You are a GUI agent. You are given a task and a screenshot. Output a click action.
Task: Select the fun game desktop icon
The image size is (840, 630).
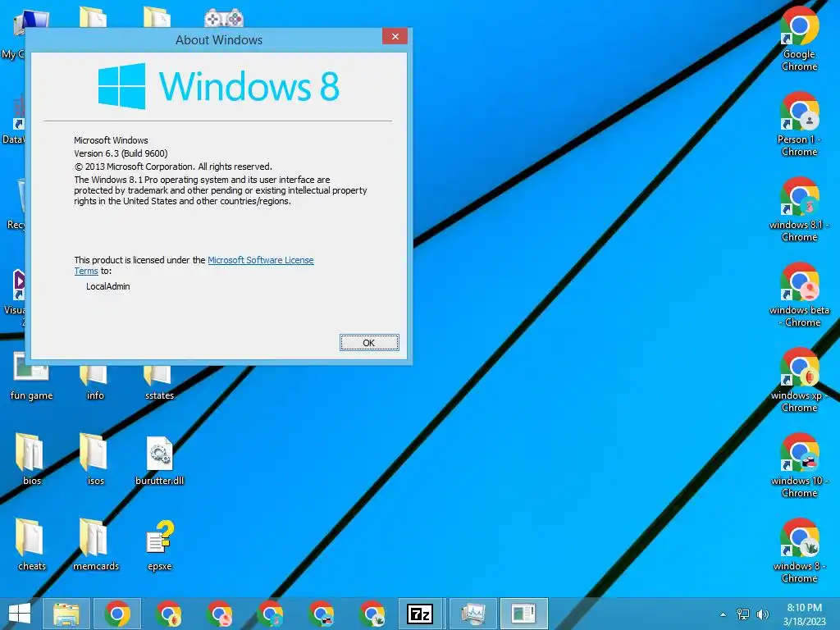tap(31, 377)
